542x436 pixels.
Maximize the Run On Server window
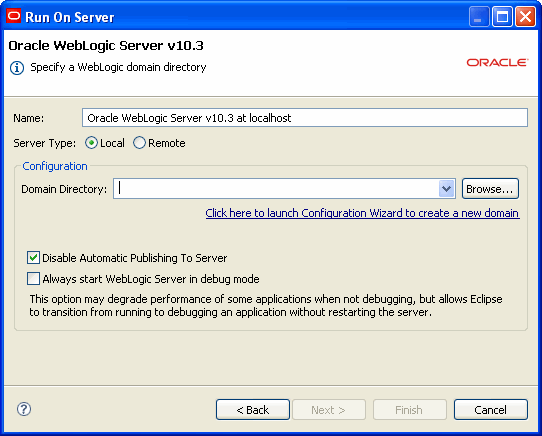coord(502,17)
